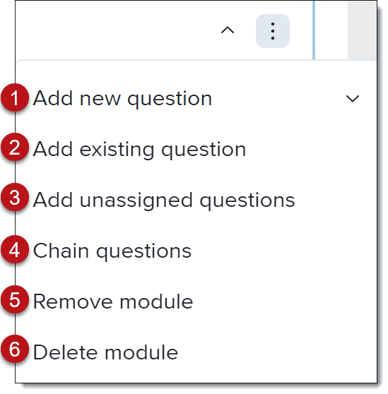Click the red number 5 callout badge
388x394 pixels.
point(14,299)
